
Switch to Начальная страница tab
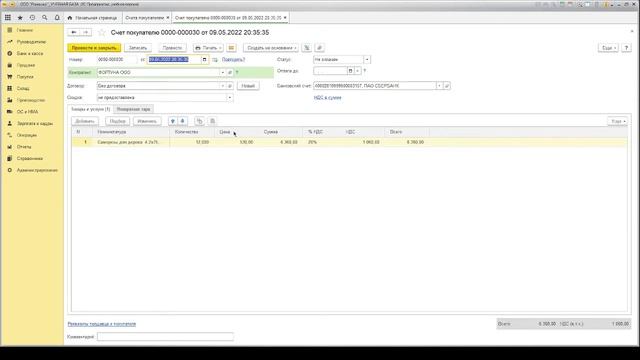tap(93, 18)
